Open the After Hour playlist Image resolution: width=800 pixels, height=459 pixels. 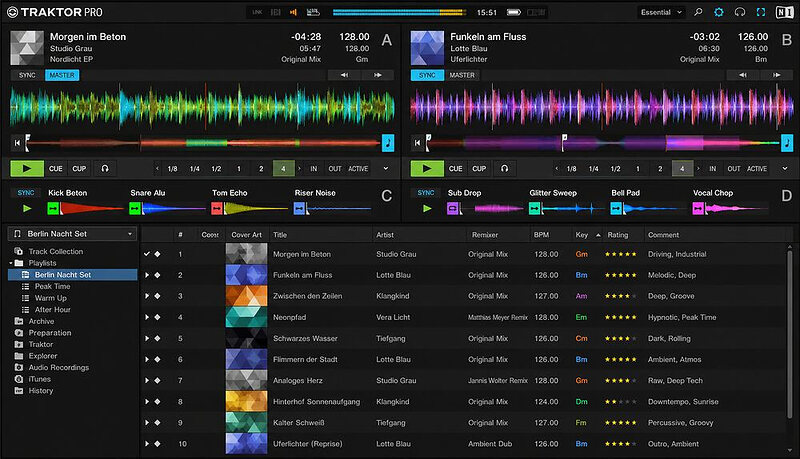53,310
